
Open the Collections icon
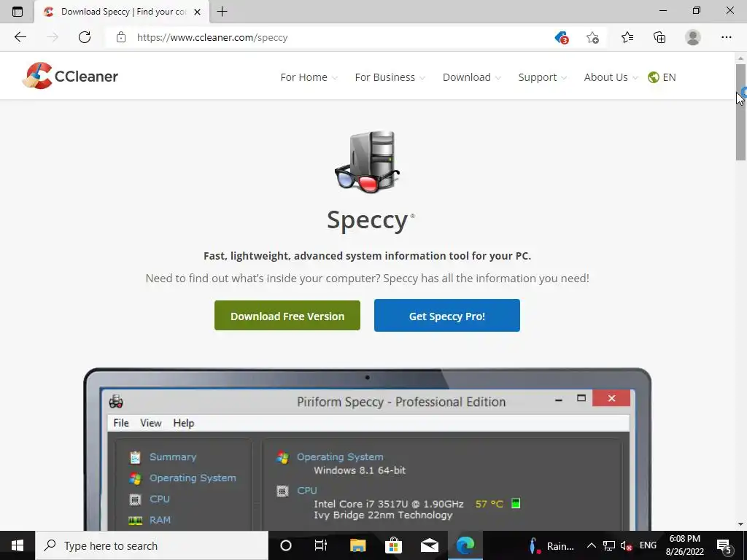pos(659,37)
